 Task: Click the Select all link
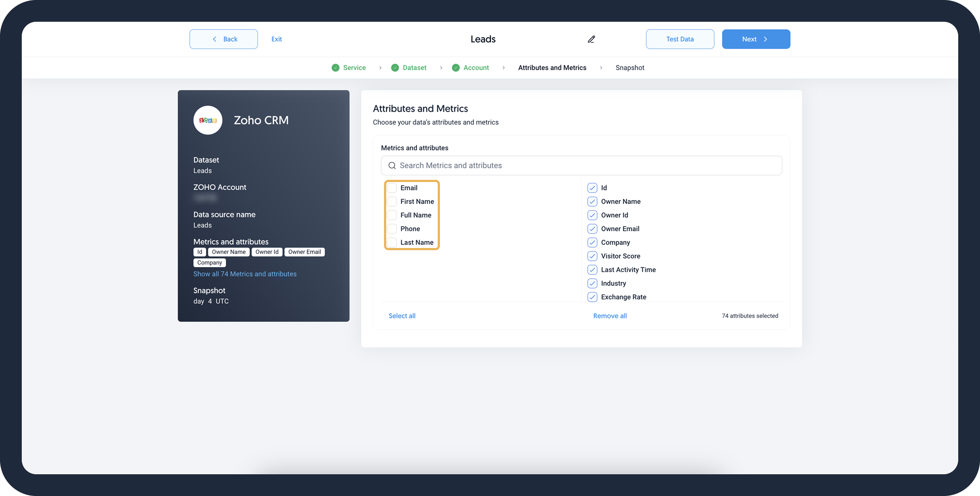[402, 316]
